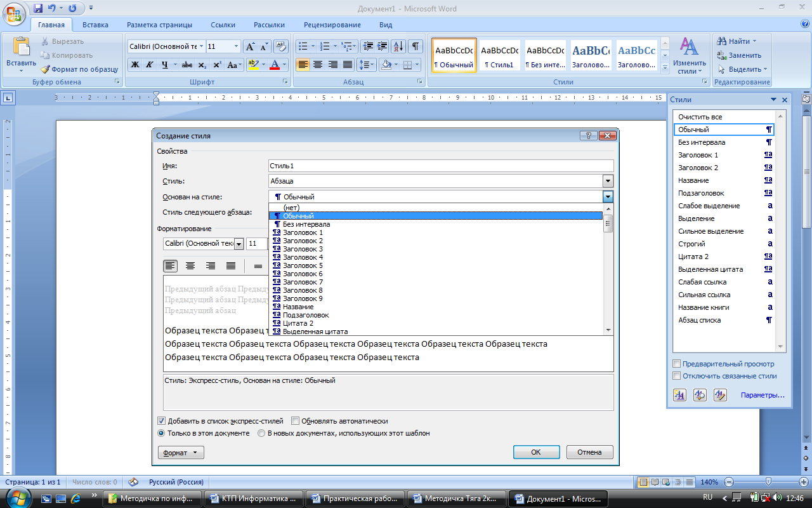Click New Style icon in Styles pane
The height and width of the screenshot is (508, 812).
coord(679,395)
